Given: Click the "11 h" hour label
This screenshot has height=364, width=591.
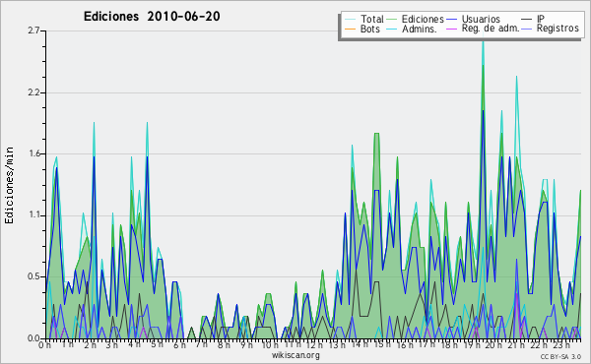Looking at the screenshot, I should 293,344.
